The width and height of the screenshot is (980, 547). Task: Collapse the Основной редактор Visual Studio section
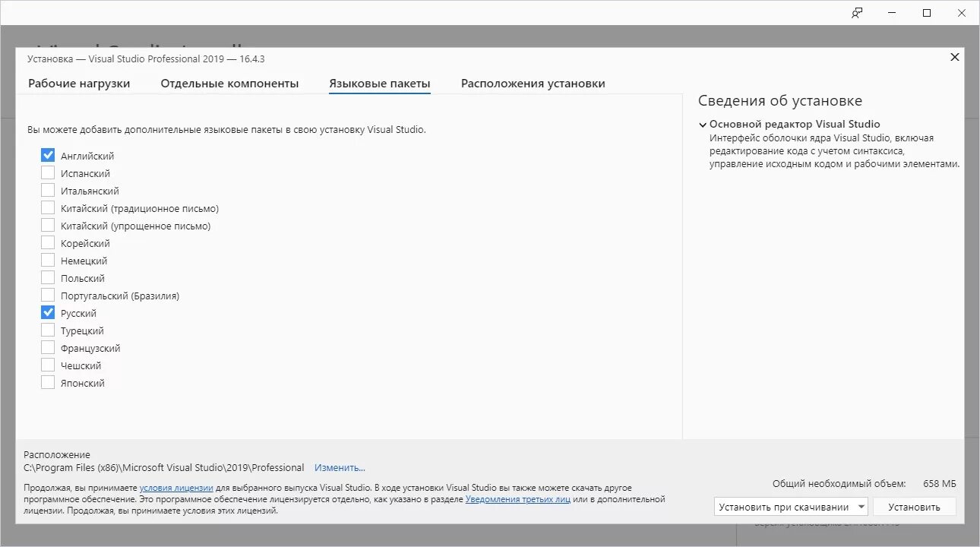[703, 124]
